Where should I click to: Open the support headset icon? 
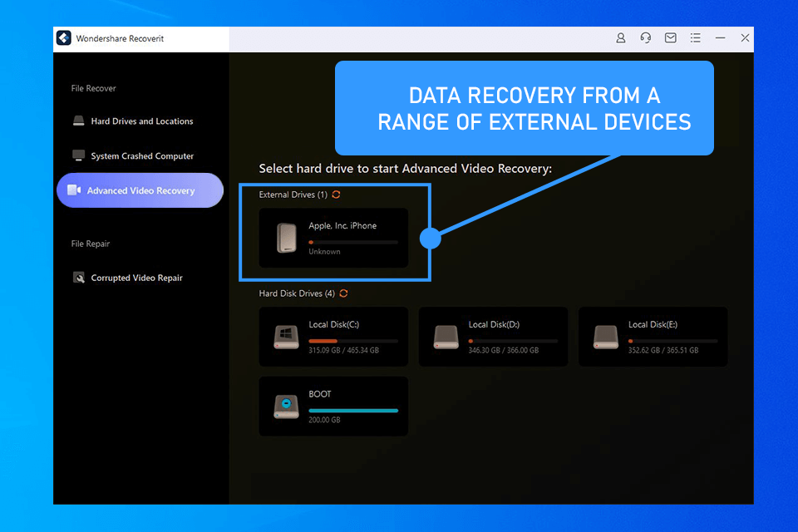[645, 38]
